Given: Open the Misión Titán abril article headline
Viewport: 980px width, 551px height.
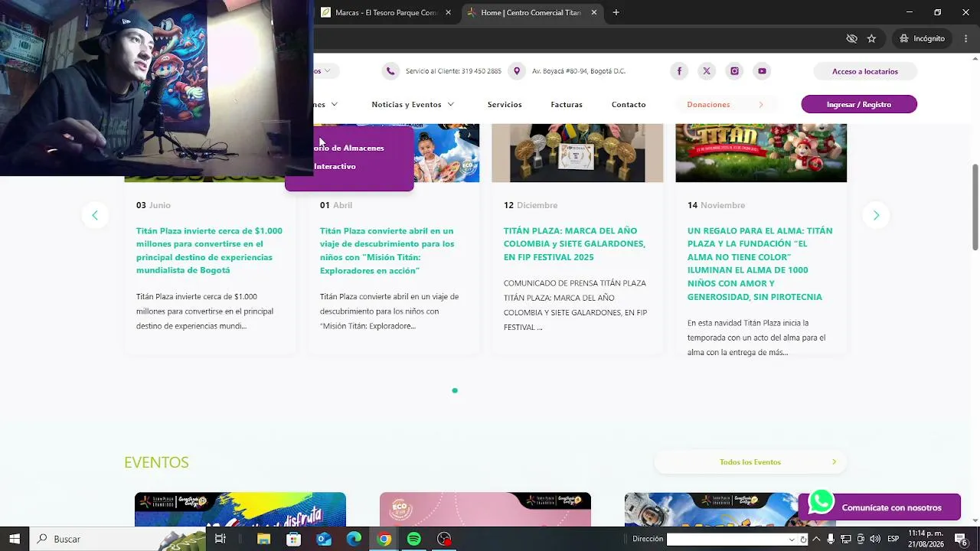Looking at the screenshot, I should click(387, 250).
